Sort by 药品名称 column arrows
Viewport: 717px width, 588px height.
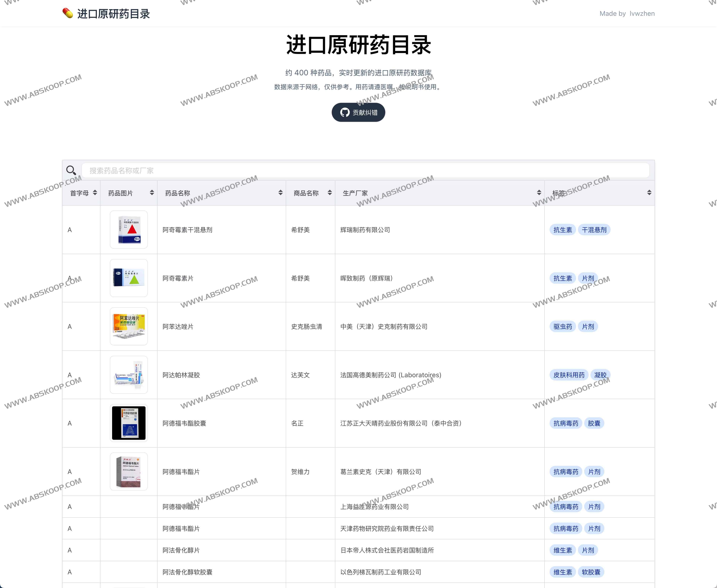(x=280, y=193)
